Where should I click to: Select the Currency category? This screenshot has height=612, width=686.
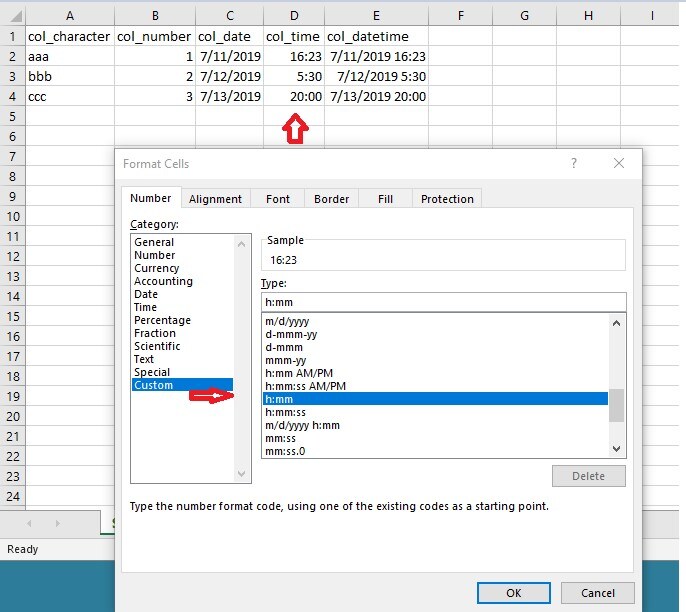pyautogui.click(x=157, y=268)
